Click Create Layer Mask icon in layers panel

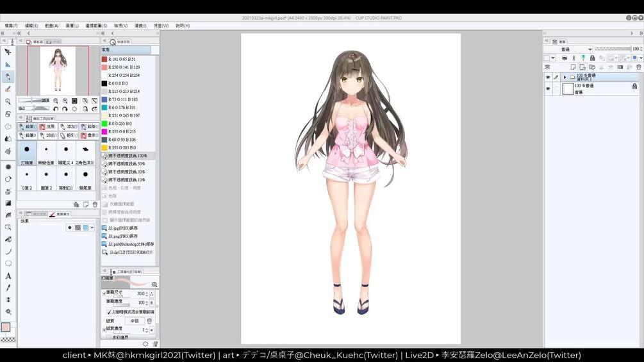tap(620, 67)
